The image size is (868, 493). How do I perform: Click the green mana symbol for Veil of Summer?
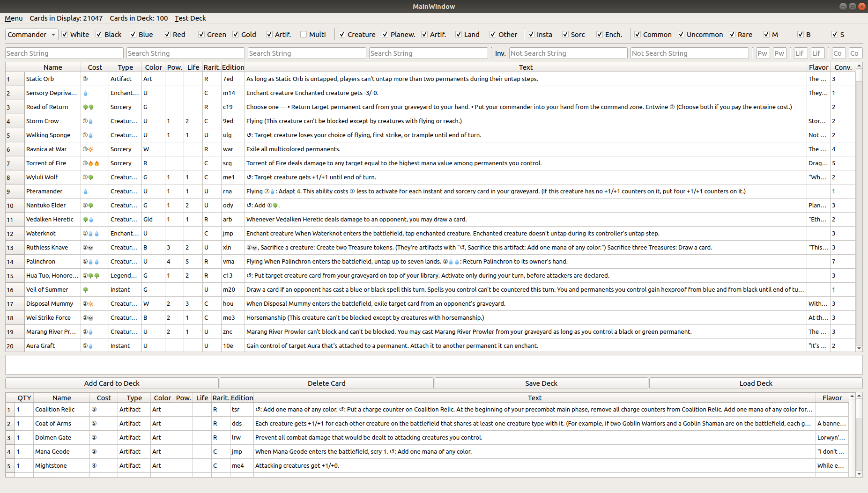(x=85, y=290)
